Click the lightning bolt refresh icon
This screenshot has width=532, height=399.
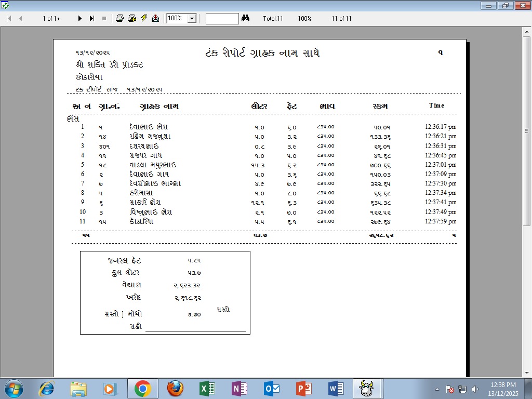[144, 18]
